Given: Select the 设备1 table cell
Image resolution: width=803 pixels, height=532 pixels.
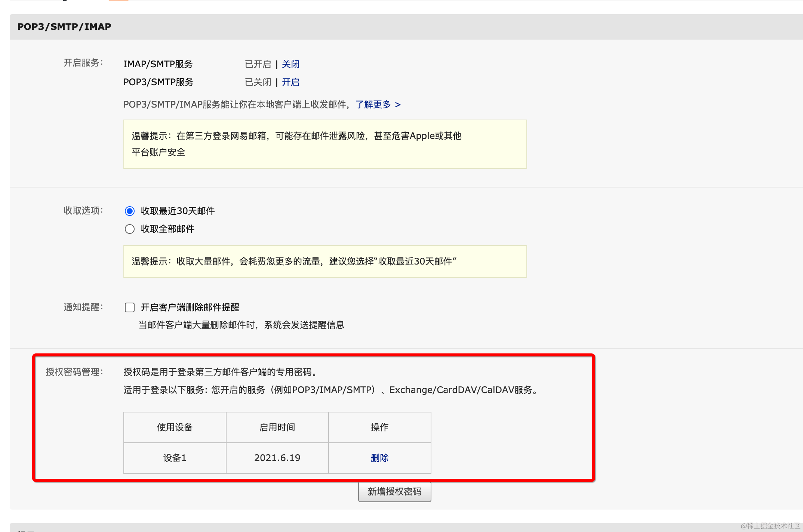Looking at the screenshot, I should point(175,458).
